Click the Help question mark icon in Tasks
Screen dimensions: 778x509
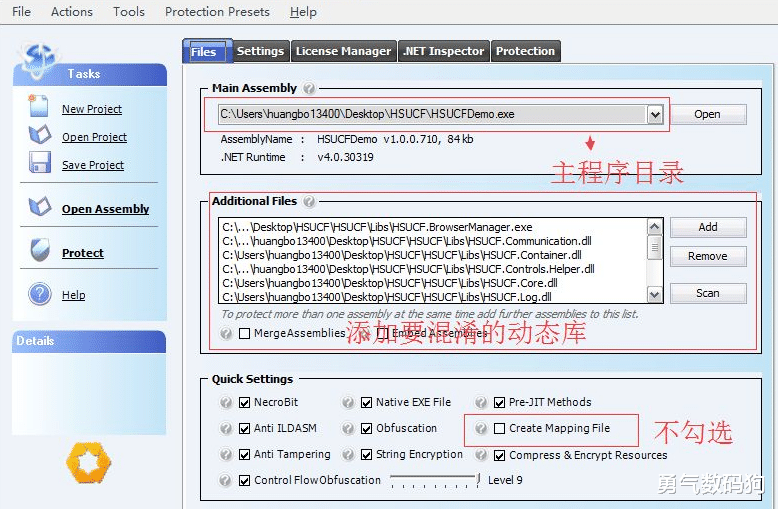[x=40, y=294]
